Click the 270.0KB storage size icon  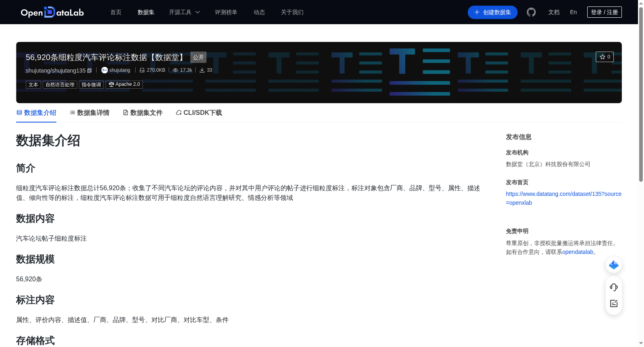coord(142,70)
